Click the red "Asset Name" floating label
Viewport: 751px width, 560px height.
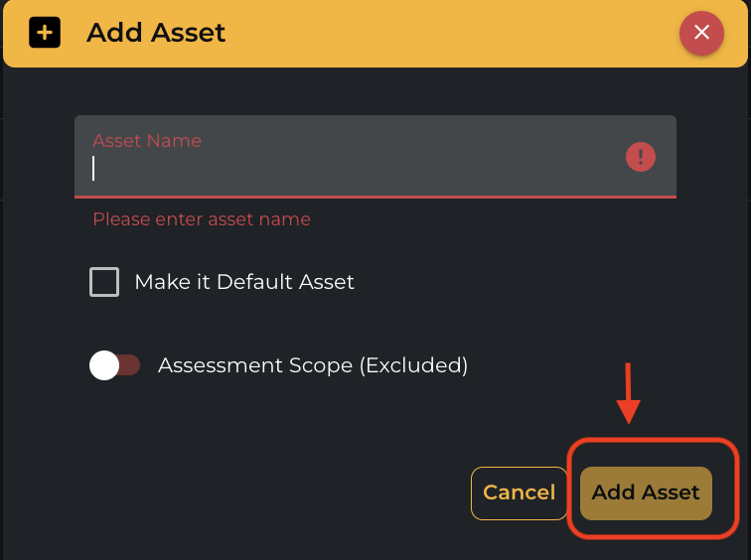(147, 141)
